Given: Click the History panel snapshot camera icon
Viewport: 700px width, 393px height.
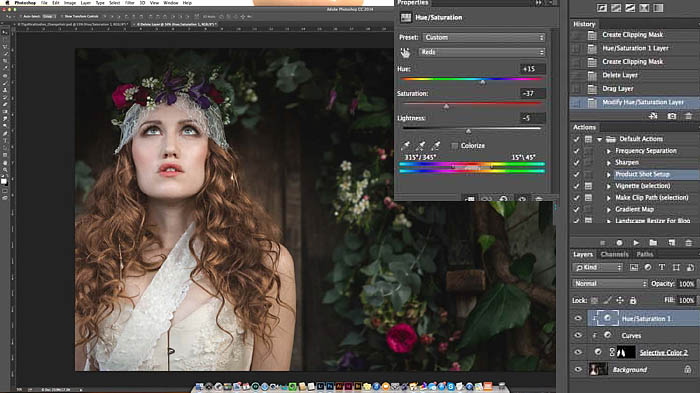Looking at the screenshot, I should tap(671, 116).
